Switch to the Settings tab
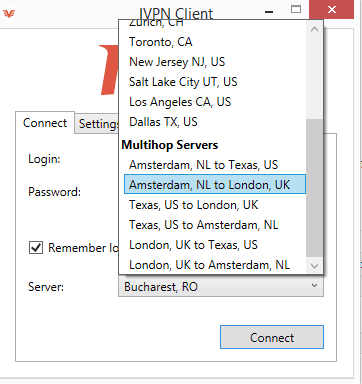The height and width of the screenshot is (384, 362). [97, 124]
